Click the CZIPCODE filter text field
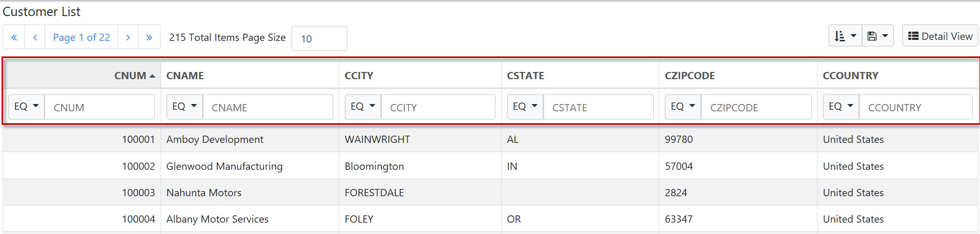980x234 pixels. tap(756, 107)
